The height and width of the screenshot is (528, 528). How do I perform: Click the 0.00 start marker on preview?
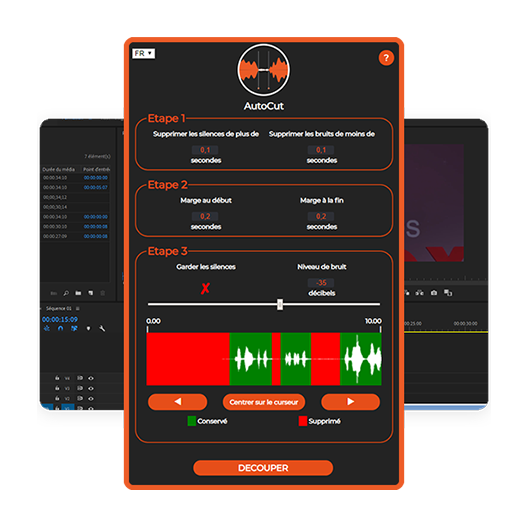(153, 321)
